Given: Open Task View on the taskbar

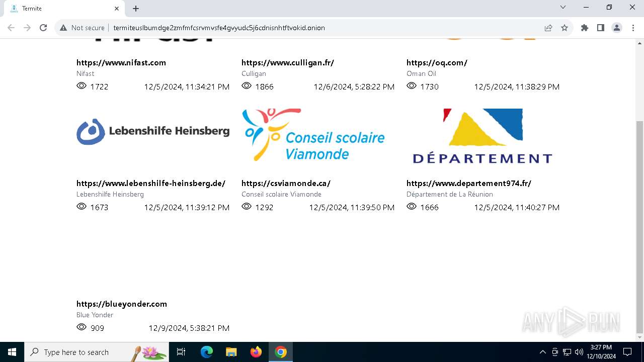Looking at the screenshot, I should (x=181, y=352).
